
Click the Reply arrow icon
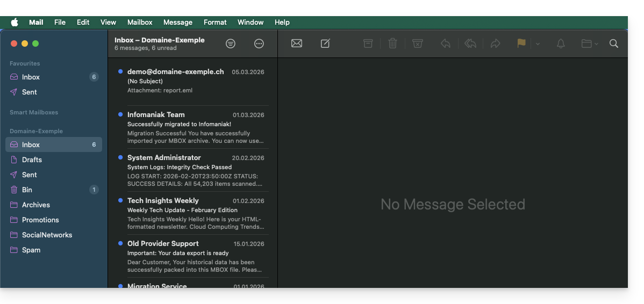click(446, 44)
